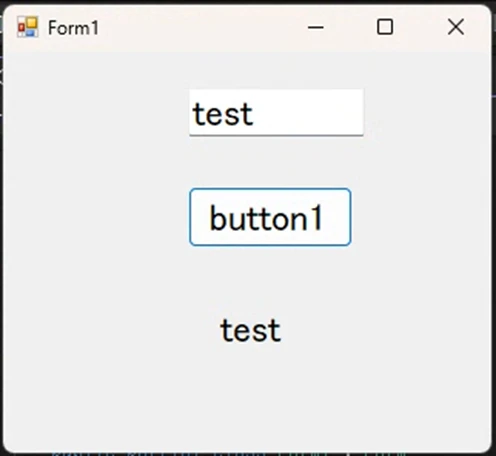Image resolution: width=496 pixels, height=456 pixels.
Task: Click the gray form background below test label
Action: pyautogui.click(x=251, y=393)
